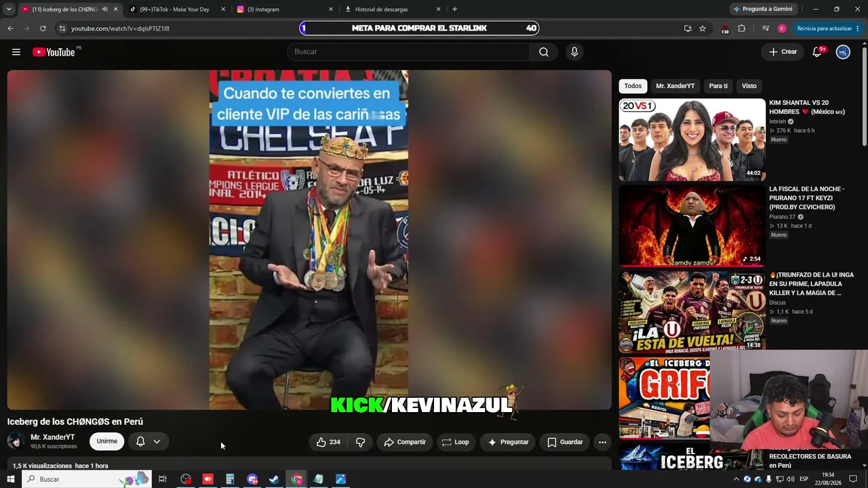This screenshot has height=488, width=868.
Task: Open Steam from the taskbar
Action: 274,479
